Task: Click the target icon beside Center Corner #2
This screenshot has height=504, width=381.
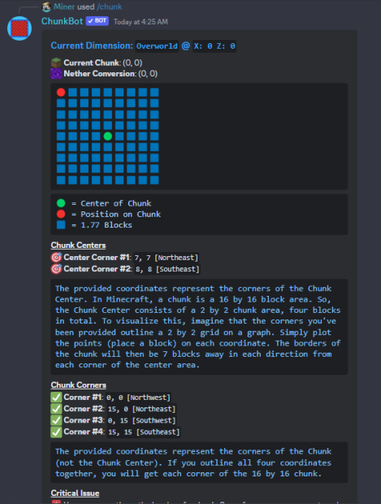Action: pos(56,269)
